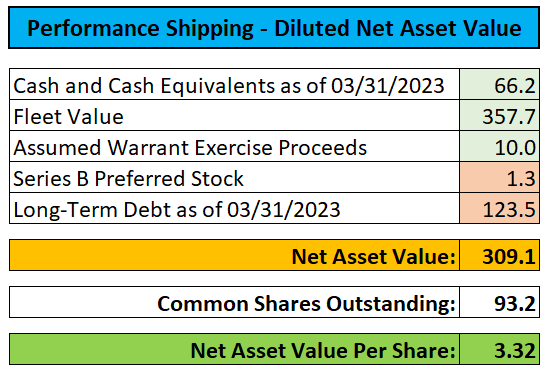Click the Net Asset Value label cell
Screen dimensions: 549x378
(234, 255)
